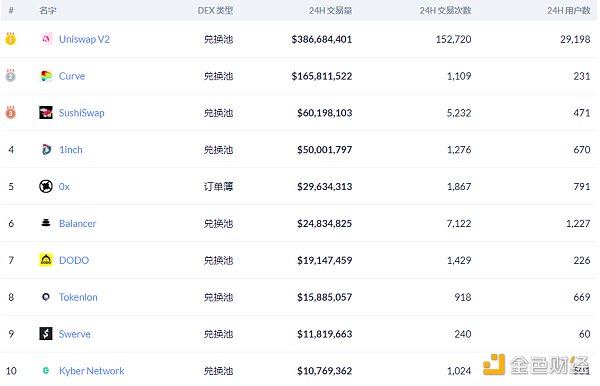Sort by 24H交易量 column header

(x=331, y=10)
